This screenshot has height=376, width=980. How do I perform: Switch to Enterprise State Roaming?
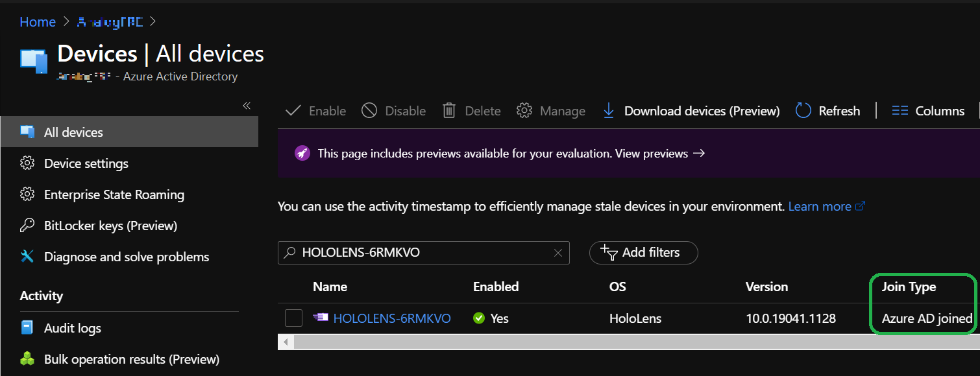click(x=27, y=194)
